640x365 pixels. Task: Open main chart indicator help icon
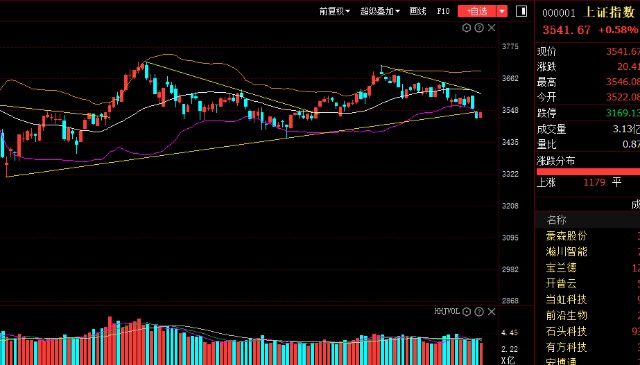tap(479, 28)
